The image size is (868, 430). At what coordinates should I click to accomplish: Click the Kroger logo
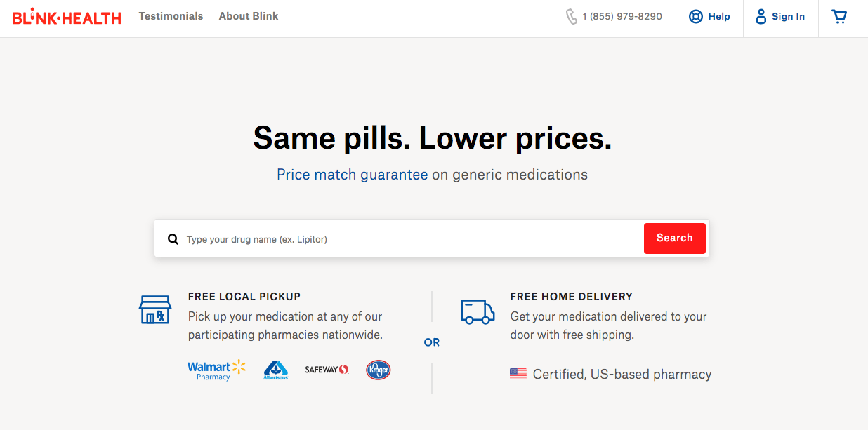click(378, 370)
